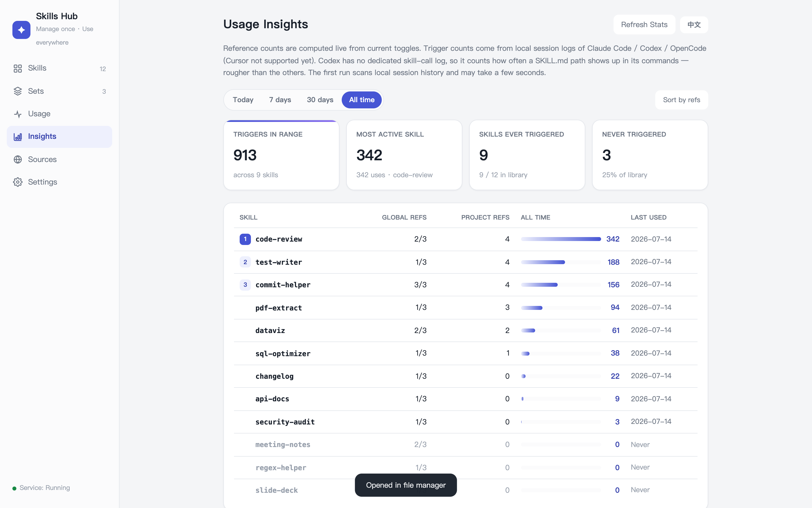Image resolution: width=812 pixels, height=508 pixels.
Task: Click the dataviz skill name
Action: pos(270,330)
